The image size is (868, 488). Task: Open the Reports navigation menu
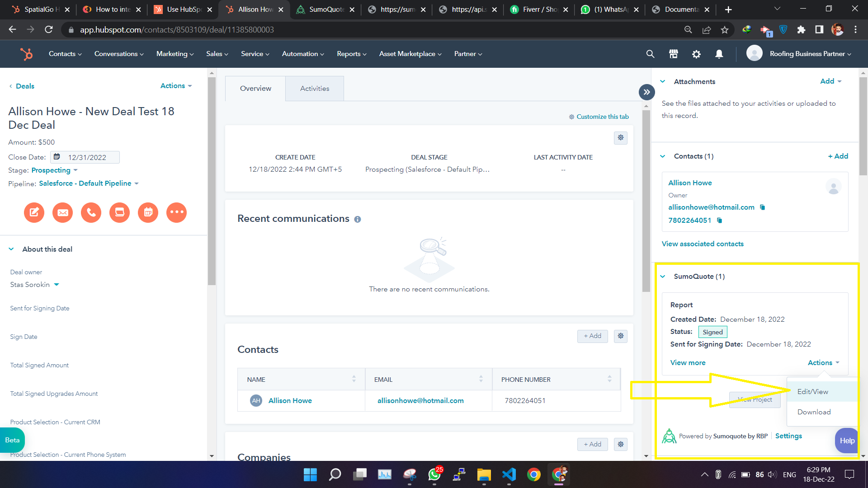click(x=351, y=54)
